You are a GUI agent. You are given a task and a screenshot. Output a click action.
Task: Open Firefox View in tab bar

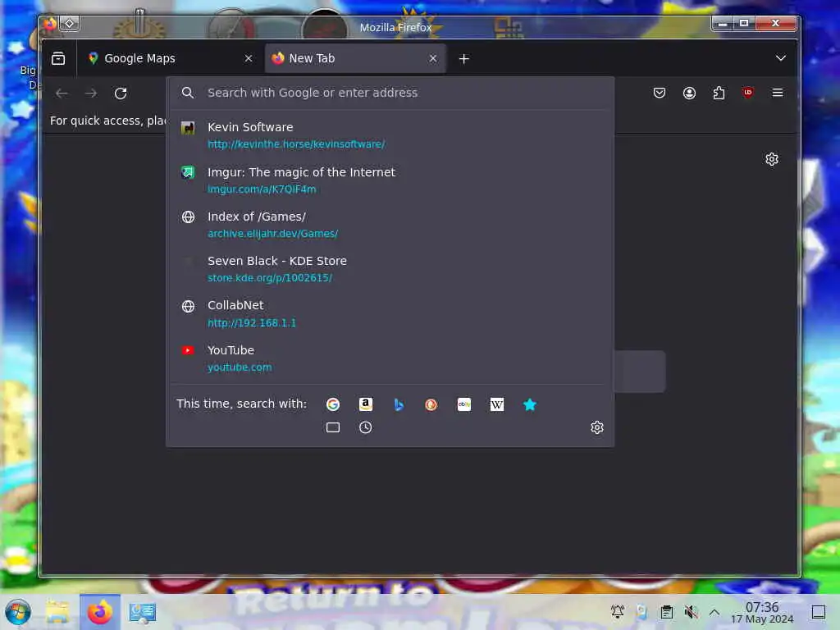tap(58, 58)
